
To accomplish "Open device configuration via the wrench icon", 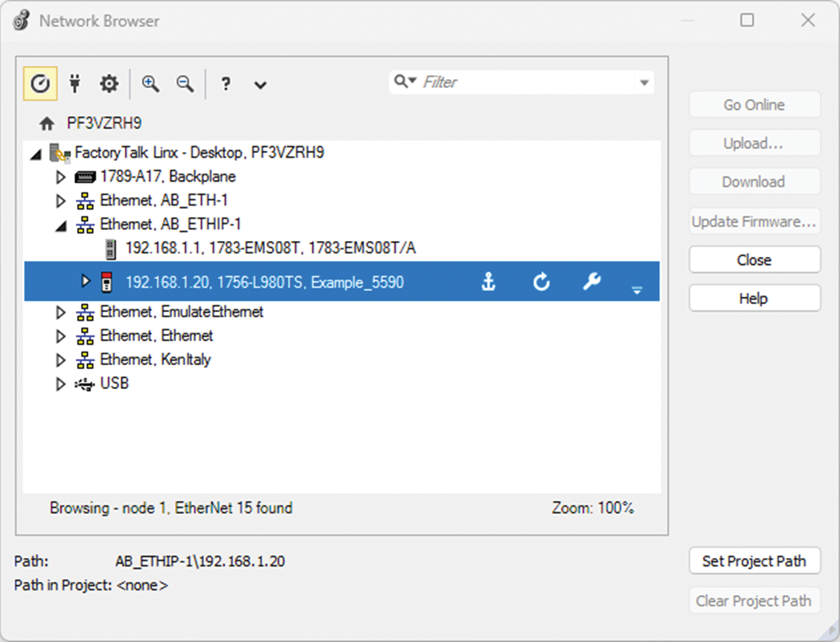I will pos(592,281).
